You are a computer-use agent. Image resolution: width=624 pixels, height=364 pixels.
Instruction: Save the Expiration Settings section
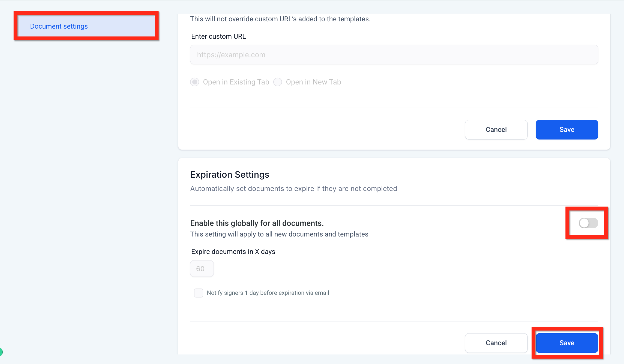point(567,343)
